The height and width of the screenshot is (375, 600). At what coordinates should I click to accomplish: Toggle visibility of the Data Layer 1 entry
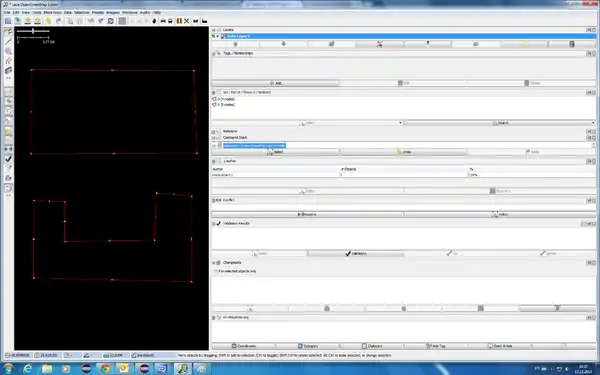(x=214, y=36)
